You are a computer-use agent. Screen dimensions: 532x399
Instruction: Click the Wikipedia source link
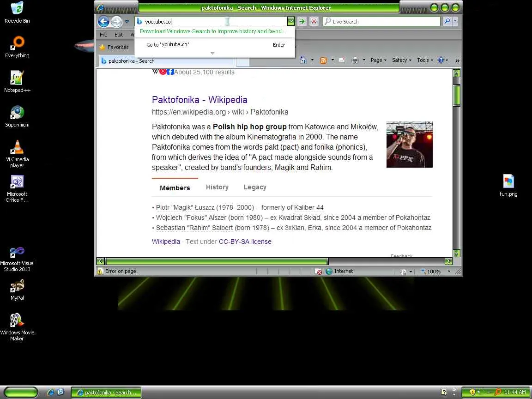tap(166, 242)
